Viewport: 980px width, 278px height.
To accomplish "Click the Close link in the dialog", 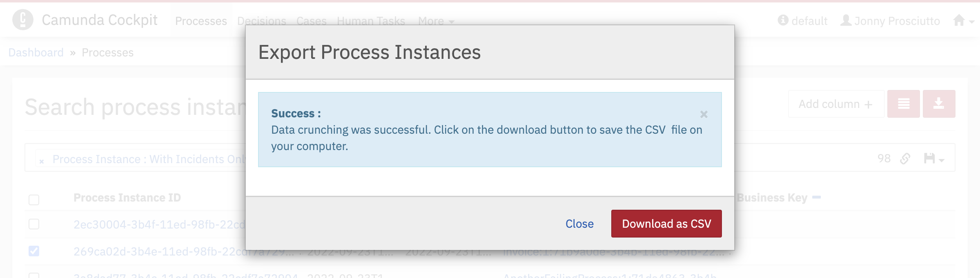I will (579, 224).
